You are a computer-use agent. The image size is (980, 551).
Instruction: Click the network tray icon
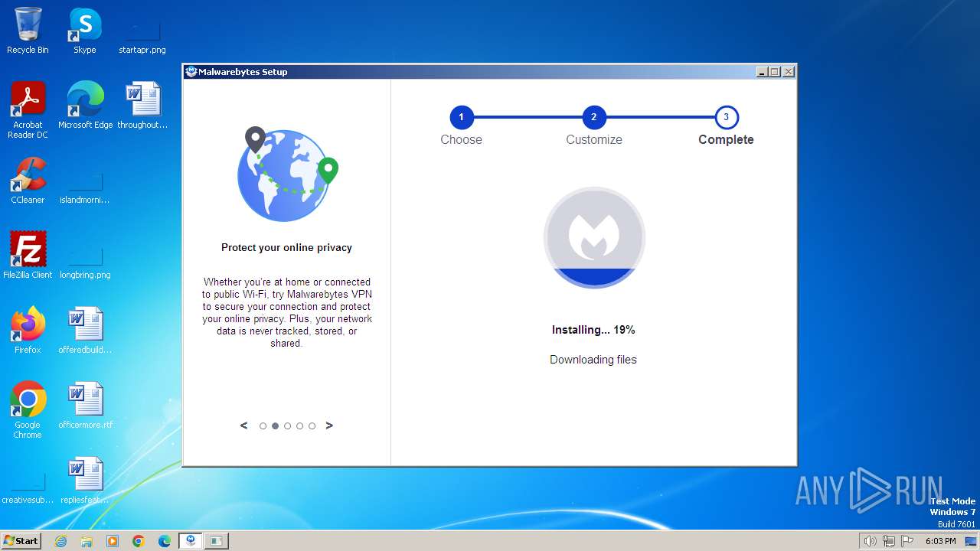click(889, 541)
